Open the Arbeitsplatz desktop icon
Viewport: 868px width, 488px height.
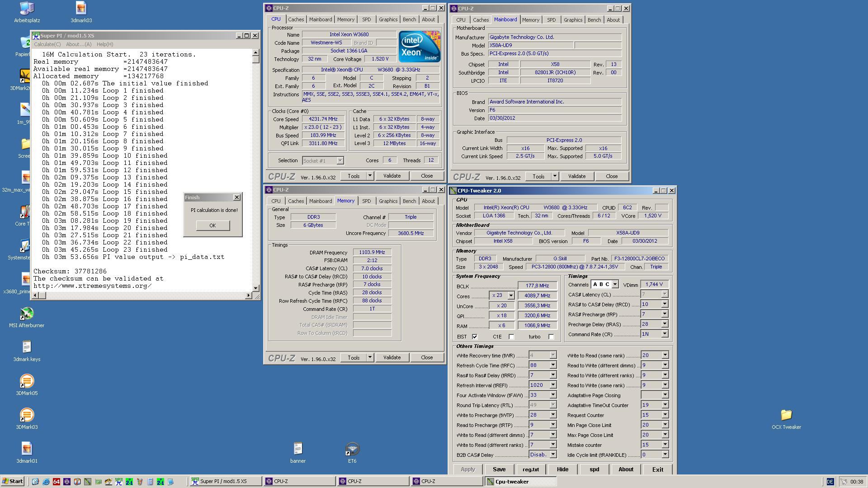(27, 12)
